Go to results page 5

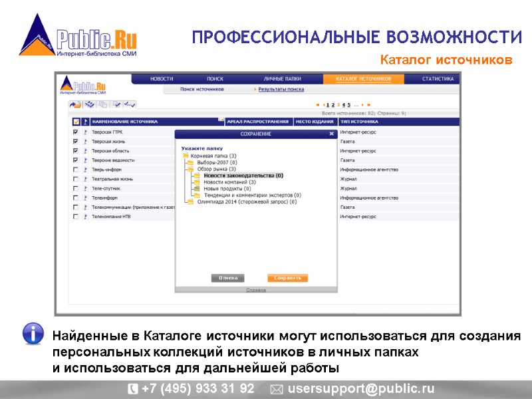click(x=348, y=105)
